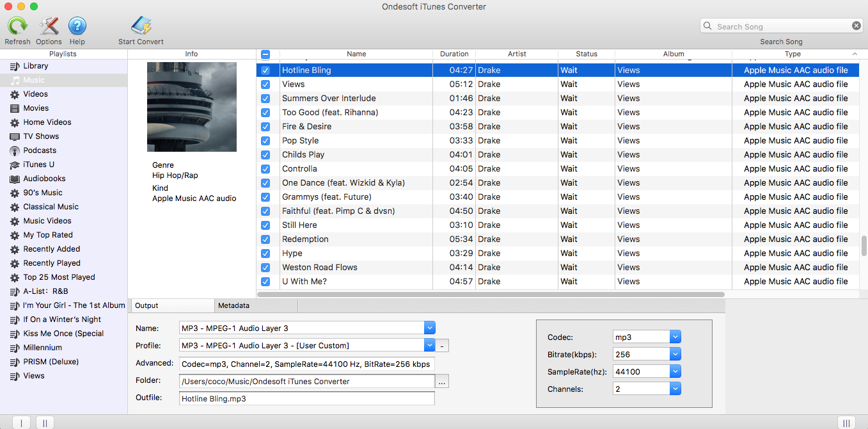Open Recently Added gear icon
Screen dimensions: 868x429
(15, 249)
